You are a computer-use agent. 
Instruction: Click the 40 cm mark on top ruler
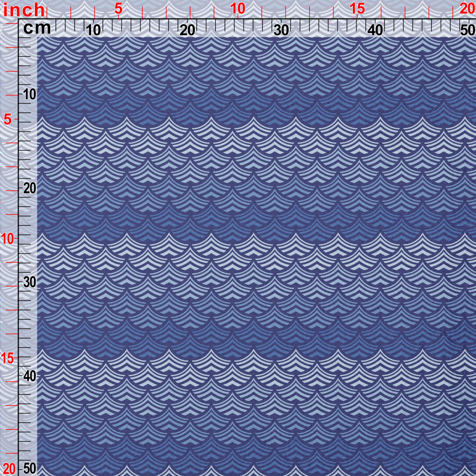[x=375, y=30]
